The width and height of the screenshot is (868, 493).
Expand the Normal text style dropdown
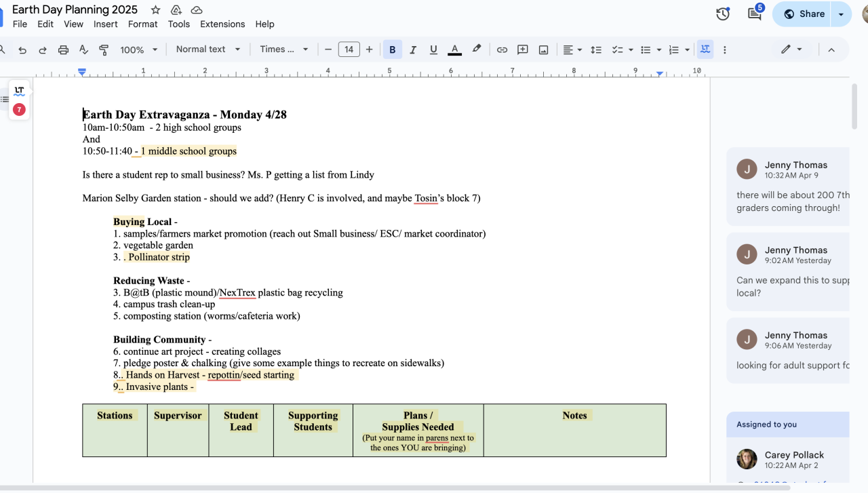point(208,50)
